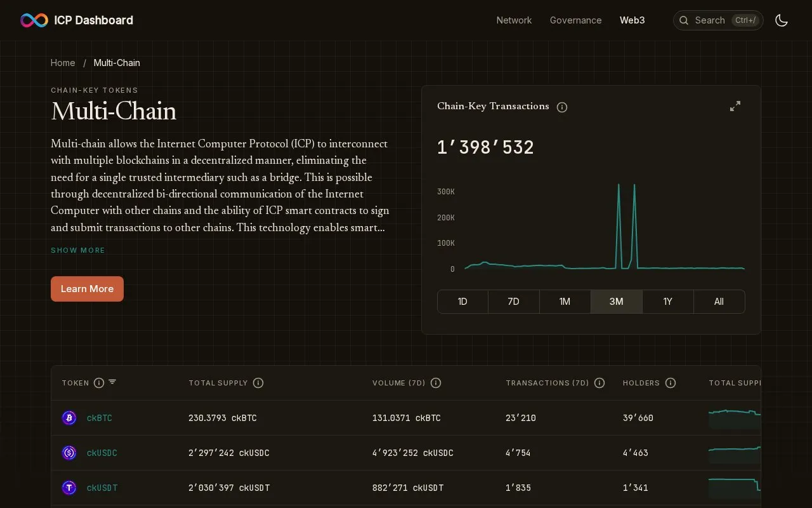The image size is (812, 508).
Task: Open the Holders info icon
Action: 671,383
